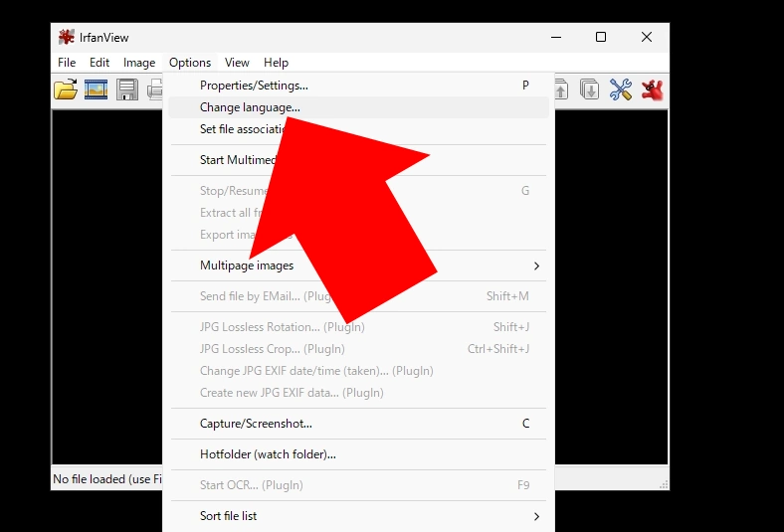This screenshot has width=784, height=532.
Task: Choose Change language... from Options menu
Action: coord(358,107)
